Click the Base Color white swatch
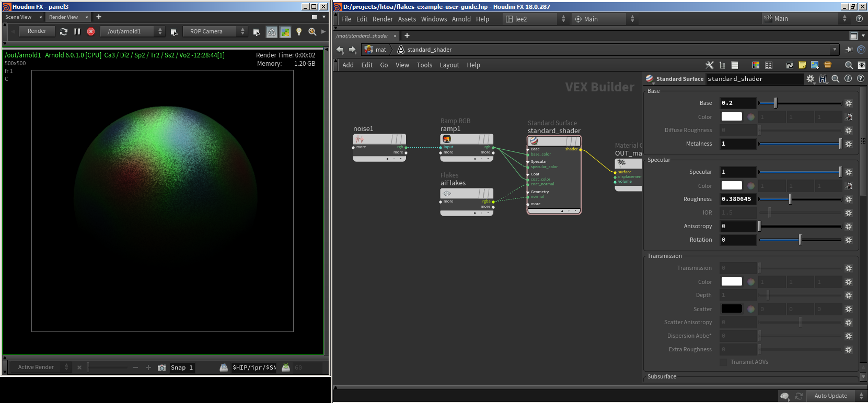This screenshot has width=868, height=403. coord(732,117)
